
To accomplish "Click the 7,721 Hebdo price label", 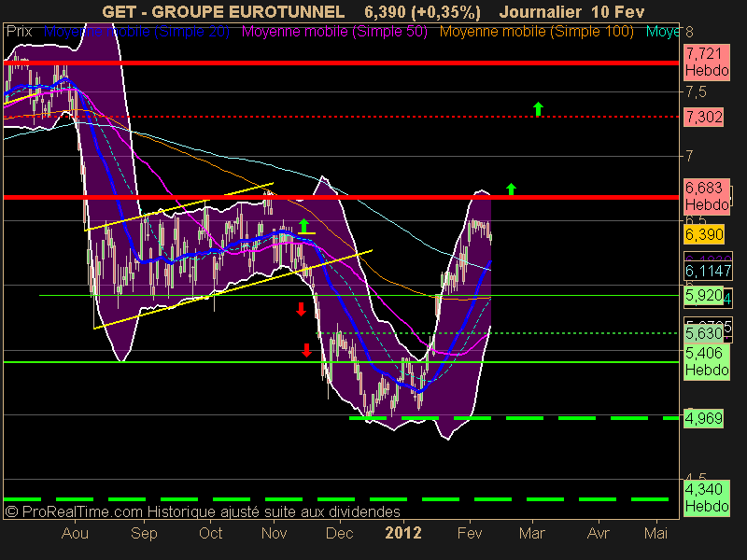I will (x=707, y=62).
